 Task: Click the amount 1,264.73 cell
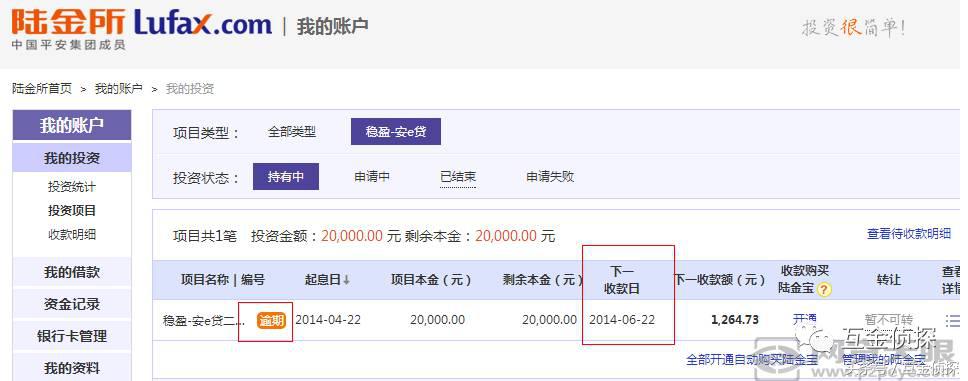pyautogui.click(x=735, y=320)
